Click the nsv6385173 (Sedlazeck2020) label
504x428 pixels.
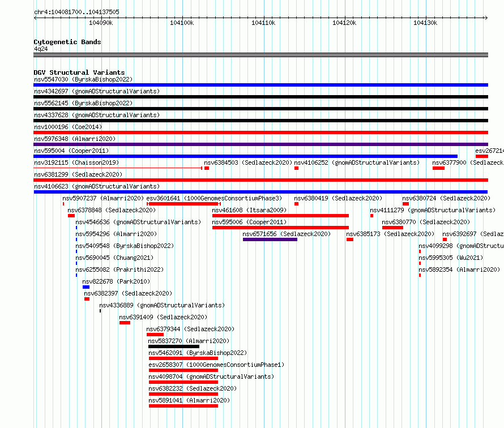pyautogui.click(x=390, y=234)
